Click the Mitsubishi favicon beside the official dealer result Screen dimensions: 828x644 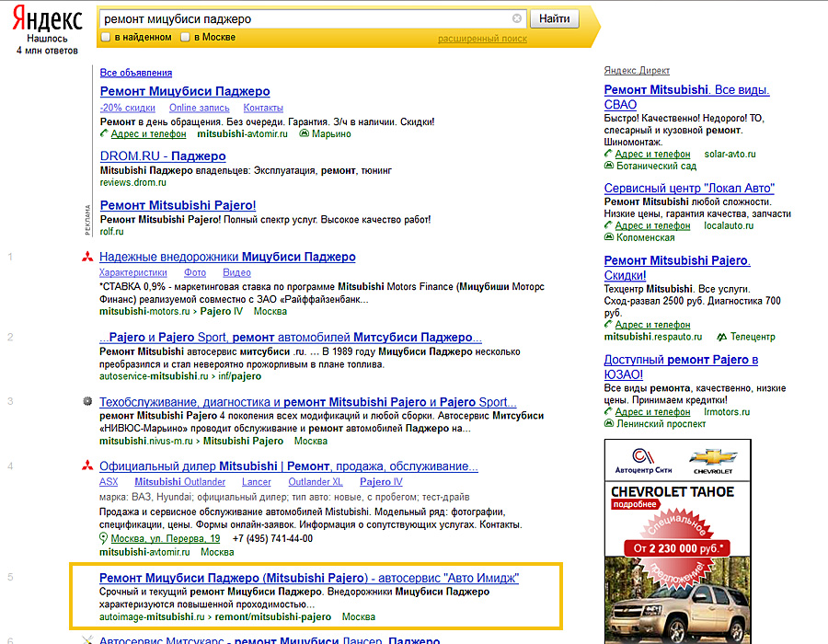click(x=87, y=466)
